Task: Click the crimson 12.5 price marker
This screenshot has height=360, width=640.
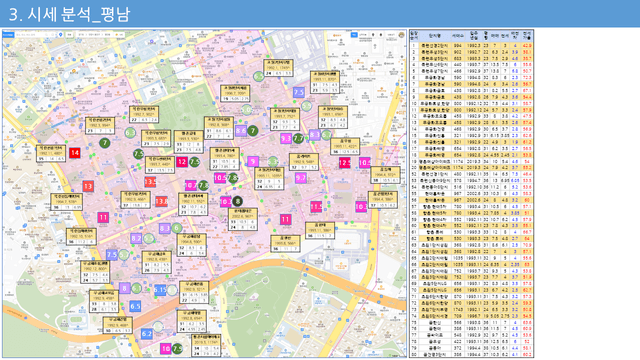Action: click(344, 162)
